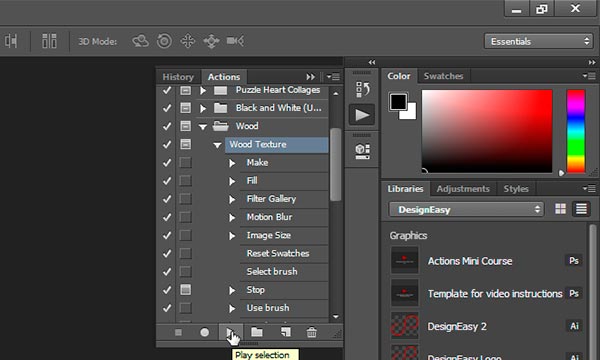Viewport: 600px width, 360px height.
Task: Select the Color tab
Action: click(x=399, y=76)
